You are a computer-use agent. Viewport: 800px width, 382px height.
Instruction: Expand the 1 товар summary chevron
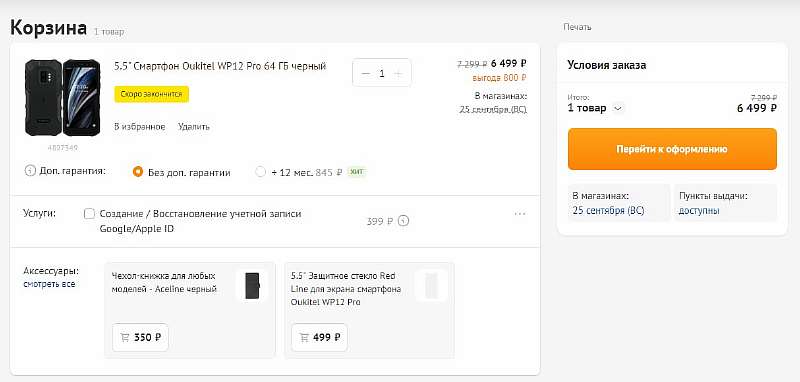618,108
